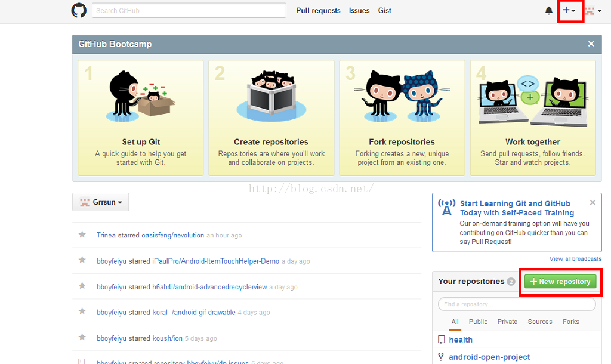This screenshot has height=364, width=611.
Task: Expand the Grrsun account switcher
Action: pyautogui.click(x=100, y=202)
